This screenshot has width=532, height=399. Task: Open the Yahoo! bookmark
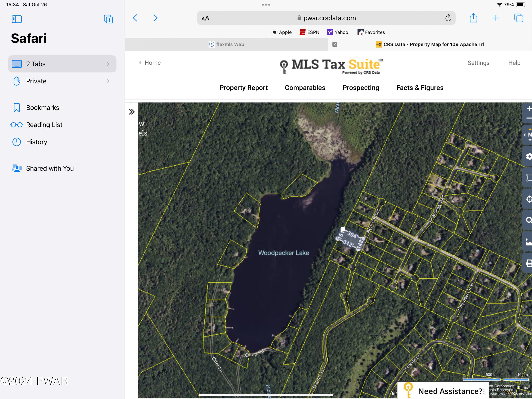pyautogui.click(x=338, y=32)
